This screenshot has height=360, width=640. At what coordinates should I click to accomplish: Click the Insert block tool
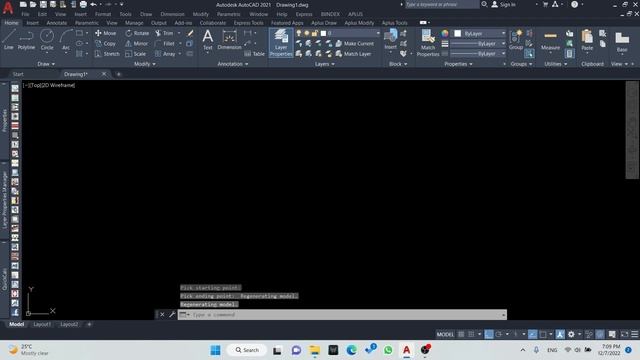point(391,40)
